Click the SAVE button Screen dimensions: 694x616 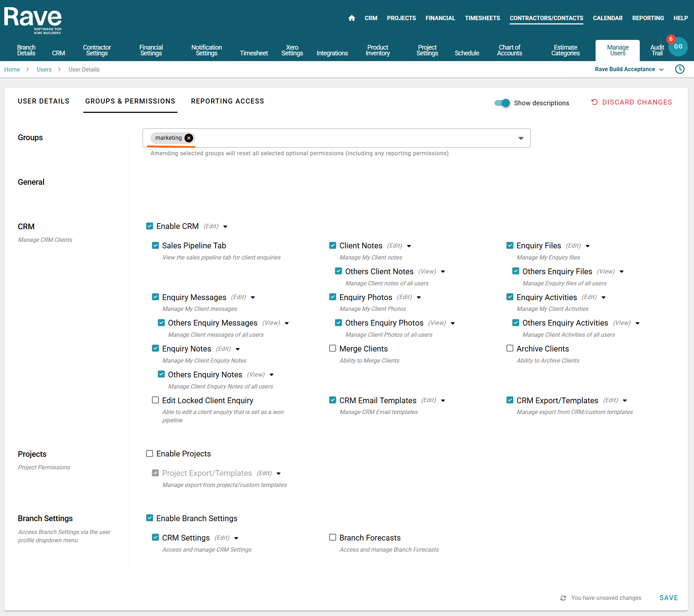tap(668, 598)
